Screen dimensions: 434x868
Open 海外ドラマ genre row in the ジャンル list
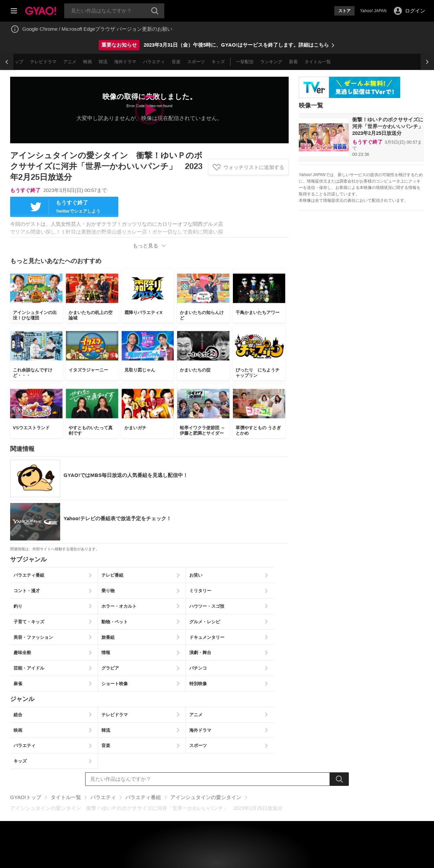click(x=230, y=730)
